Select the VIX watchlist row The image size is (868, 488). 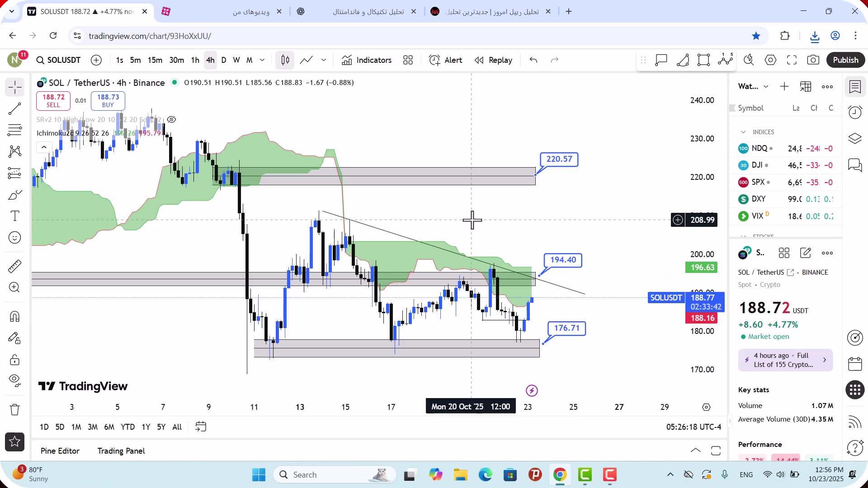(786, 216)
